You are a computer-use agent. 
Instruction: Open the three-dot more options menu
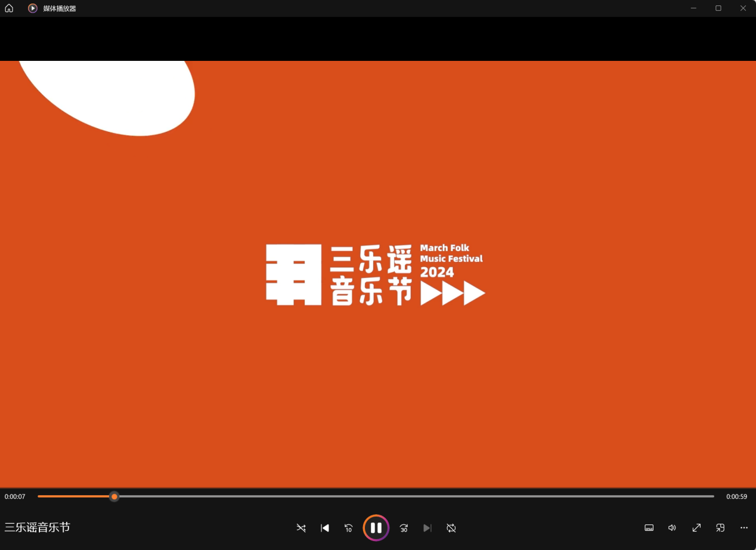[x=744, y=528]
